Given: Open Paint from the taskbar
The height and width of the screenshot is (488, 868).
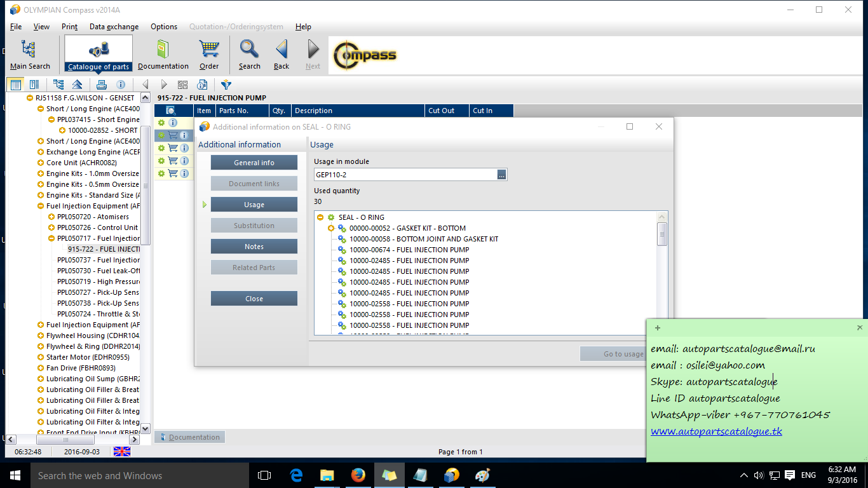Looking at the screenshot, I should (483, 475).
